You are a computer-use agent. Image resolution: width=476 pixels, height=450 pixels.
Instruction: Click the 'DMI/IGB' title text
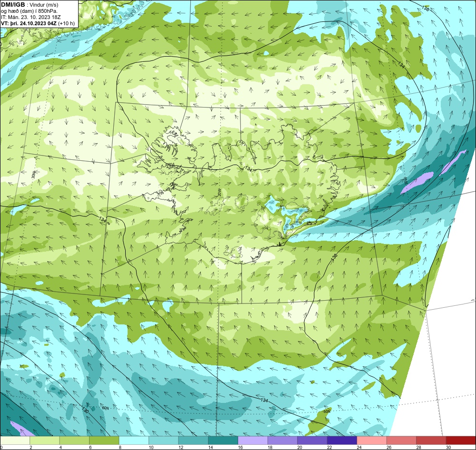click(13, 5)
